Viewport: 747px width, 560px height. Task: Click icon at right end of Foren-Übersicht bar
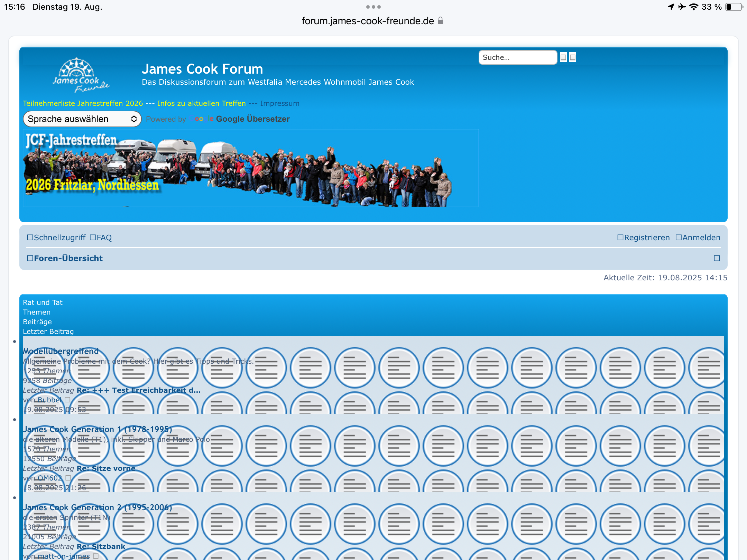pos(717,258)
